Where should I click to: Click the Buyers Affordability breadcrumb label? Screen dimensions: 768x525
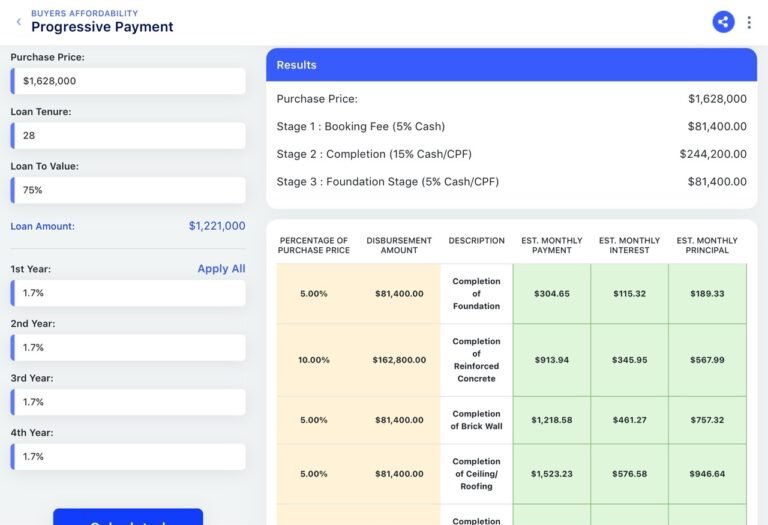[84, 13]
